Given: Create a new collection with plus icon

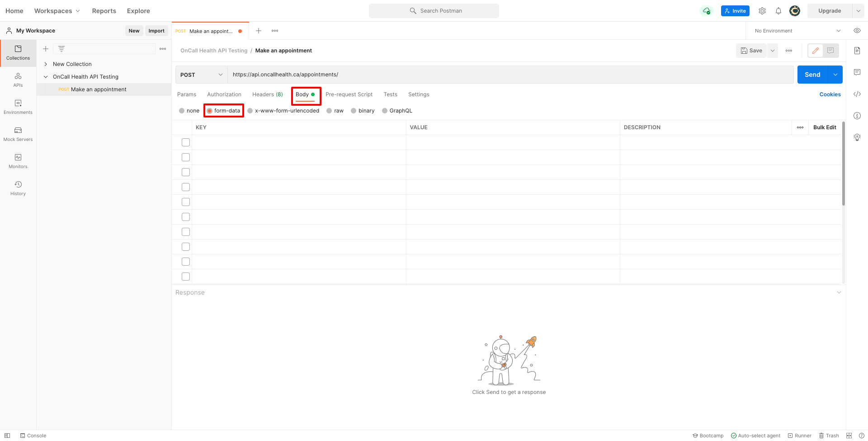Looking at the screenshot, I should (x=46, y=49).
